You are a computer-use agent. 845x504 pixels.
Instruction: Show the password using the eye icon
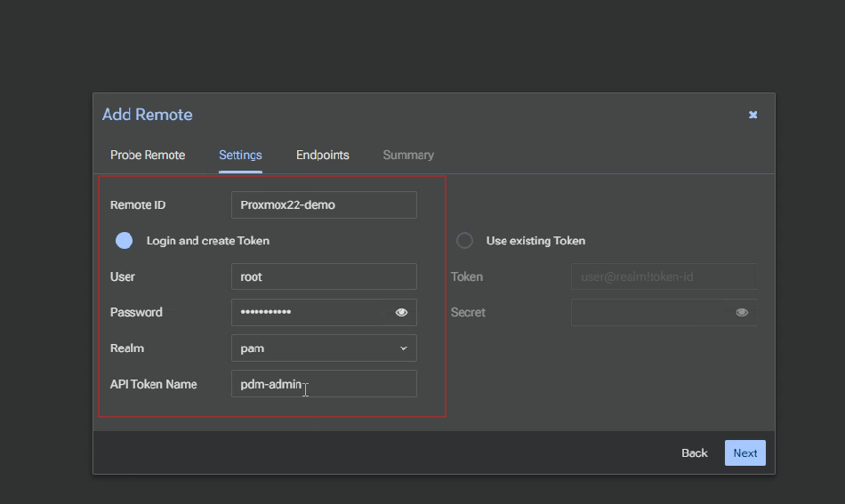pos(401,313)
